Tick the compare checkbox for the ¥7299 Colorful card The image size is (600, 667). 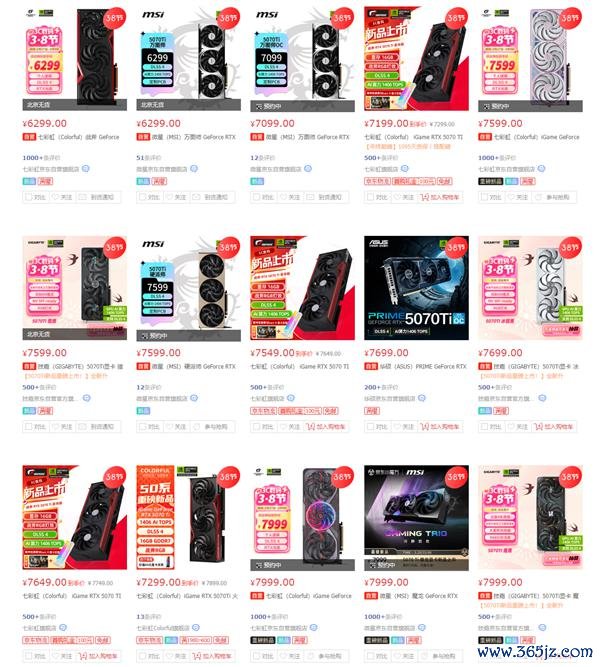point(143,656)
